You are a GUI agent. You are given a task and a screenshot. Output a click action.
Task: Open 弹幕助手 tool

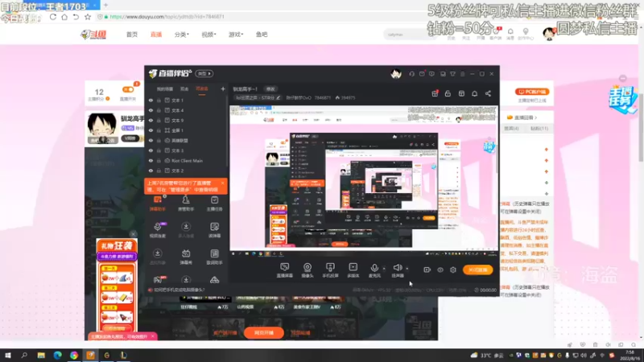point(158,204)
